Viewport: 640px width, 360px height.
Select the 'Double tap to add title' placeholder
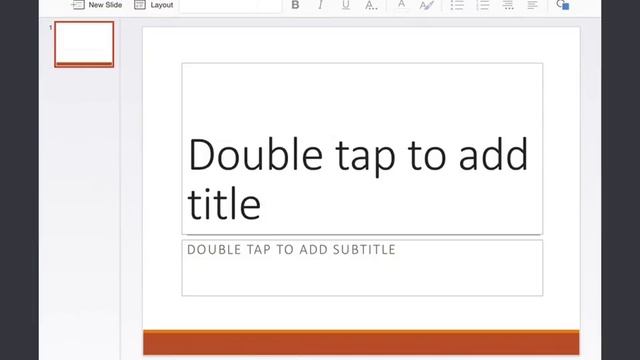(362, 149)
